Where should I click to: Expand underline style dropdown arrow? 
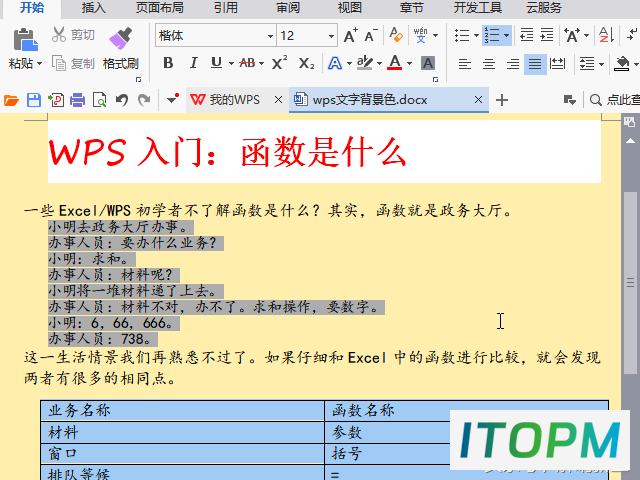[x=231, y=63]
